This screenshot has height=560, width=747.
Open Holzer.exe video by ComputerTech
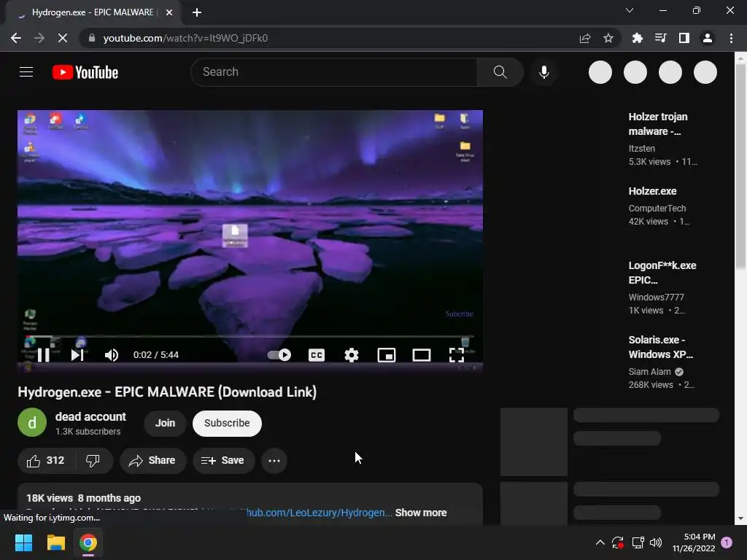coord(652,191)
